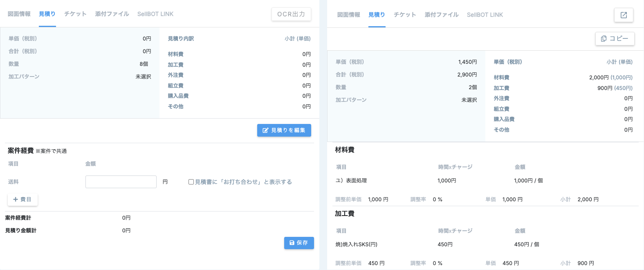Viewport: 644px width, 270px height.
Task: Click 2,000円 (1,000円) material cost value
Action: (611, 77)
